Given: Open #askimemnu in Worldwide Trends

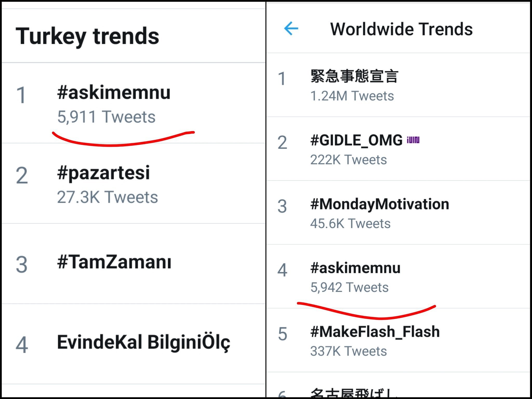Looking at the screenshot, I should tap(355, 268).
